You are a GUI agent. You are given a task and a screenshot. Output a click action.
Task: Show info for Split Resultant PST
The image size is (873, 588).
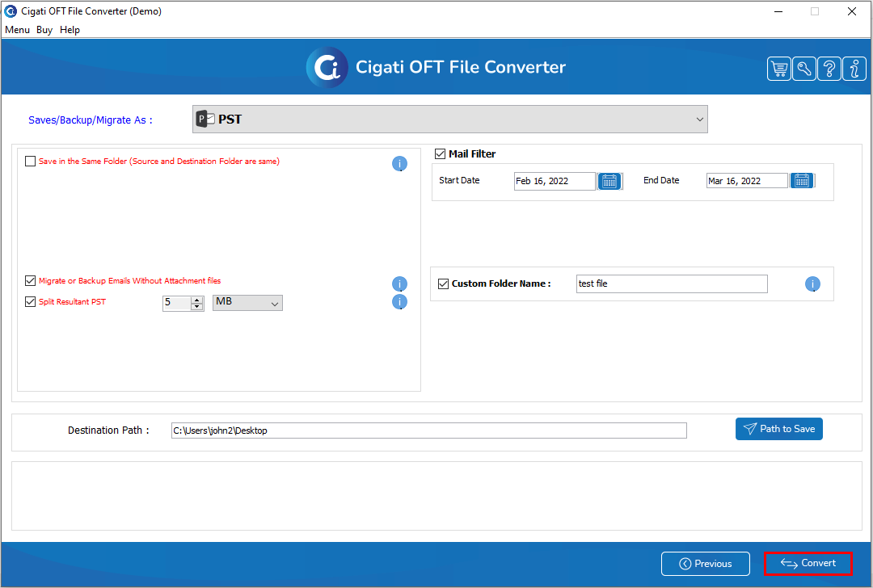click(x=400, y=302)
